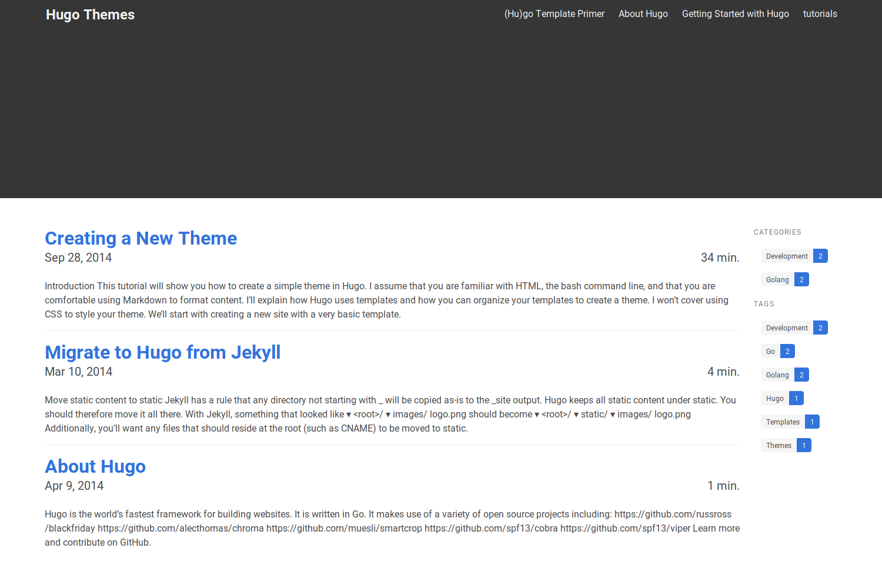Open the (Hu)go Template Primer page
Image resolution: width=882 pixels, height=588 pixels.
pos(554,14)
